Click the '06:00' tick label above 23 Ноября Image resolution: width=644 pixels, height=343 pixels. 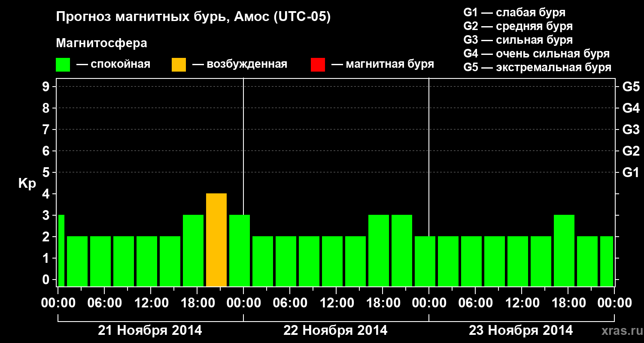click(476, 303)
